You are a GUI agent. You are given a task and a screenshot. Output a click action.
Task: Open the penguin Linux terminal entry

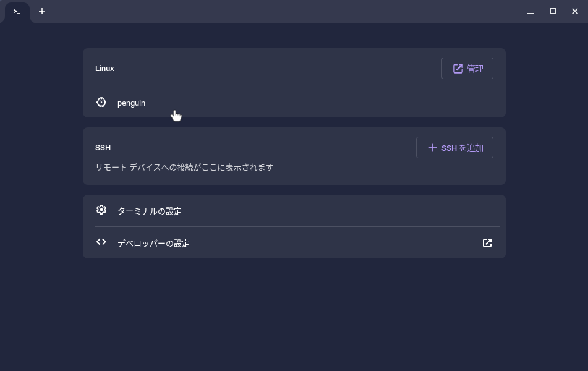tap(131, 103)
